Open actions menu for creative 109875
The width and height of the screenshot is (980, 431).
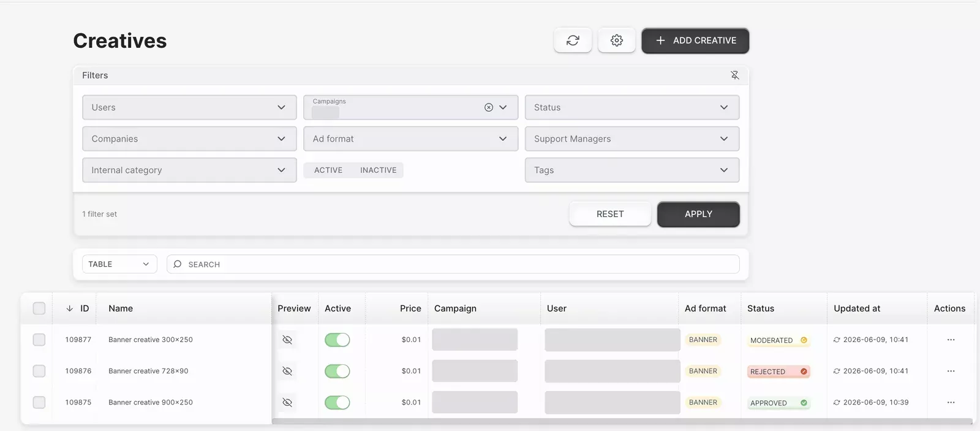(951, 402)
